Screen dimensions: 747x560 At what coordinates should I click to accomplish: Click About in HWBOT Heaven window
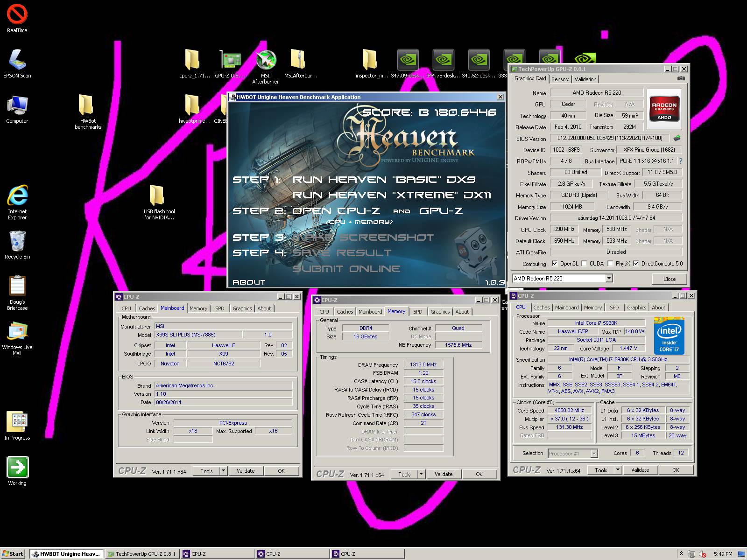click(x=249, y=282)
